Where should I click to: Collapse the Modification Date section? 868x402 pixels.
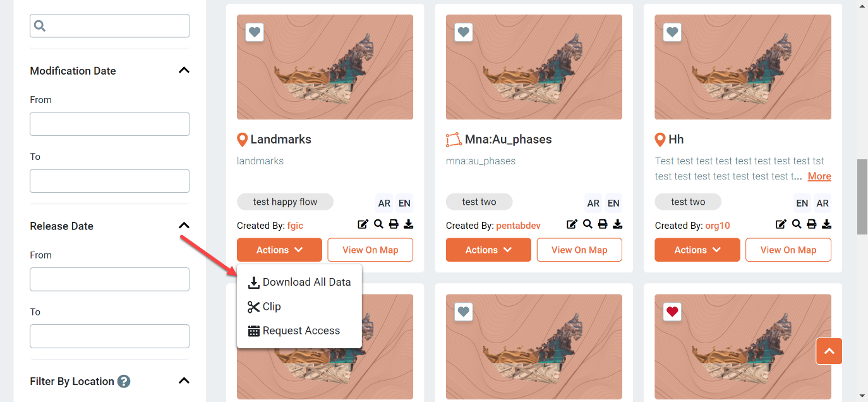click(184, 70)
